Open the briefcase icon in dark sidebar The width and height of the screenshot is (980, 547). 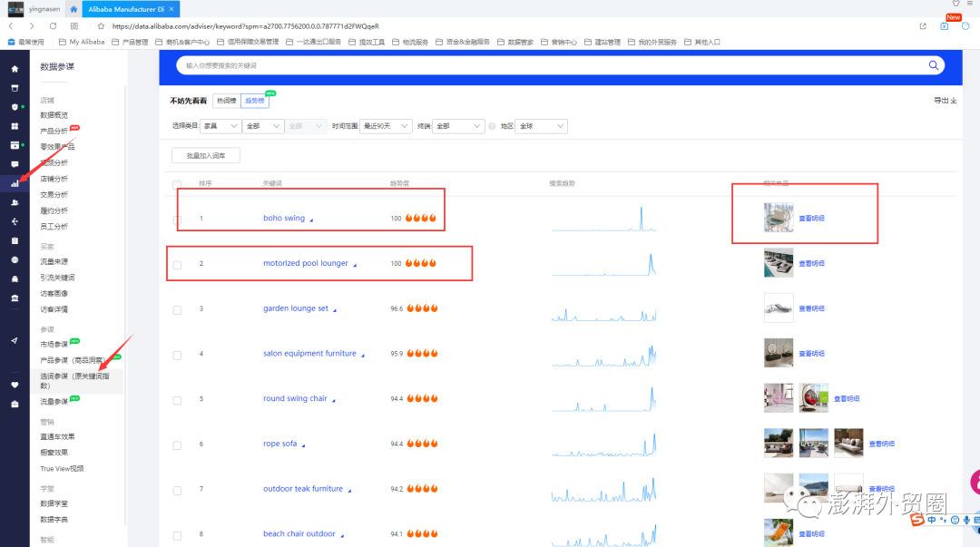click(x=15, y=405)
